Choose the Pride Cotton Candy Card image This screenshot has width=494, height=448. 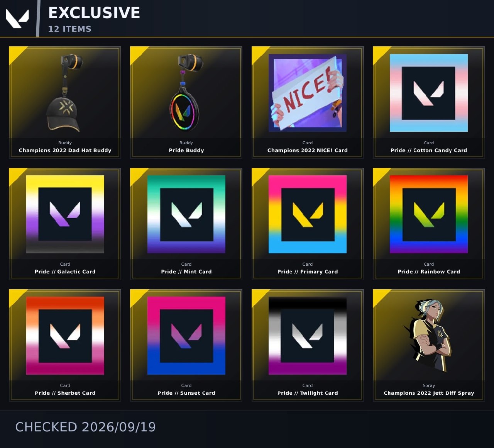click(x=429, y=93)
